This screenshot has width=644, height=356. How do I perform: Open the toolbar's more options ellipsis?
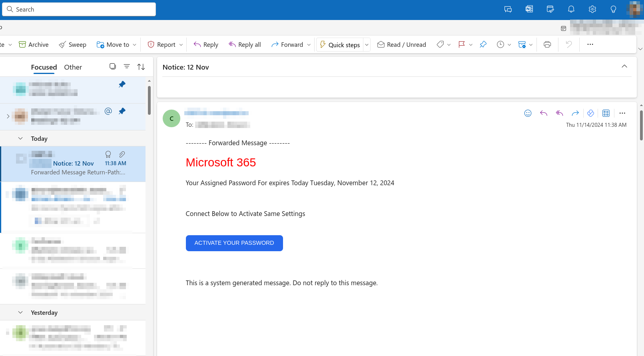click(x=590, y=44)
